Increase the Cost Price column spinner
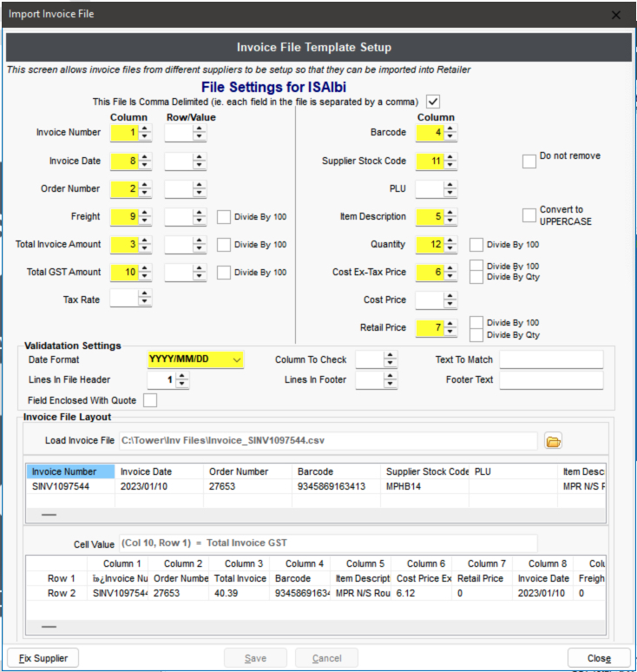Image resolution: width=637 pixels, height=672 pixels. pos(450,296)
